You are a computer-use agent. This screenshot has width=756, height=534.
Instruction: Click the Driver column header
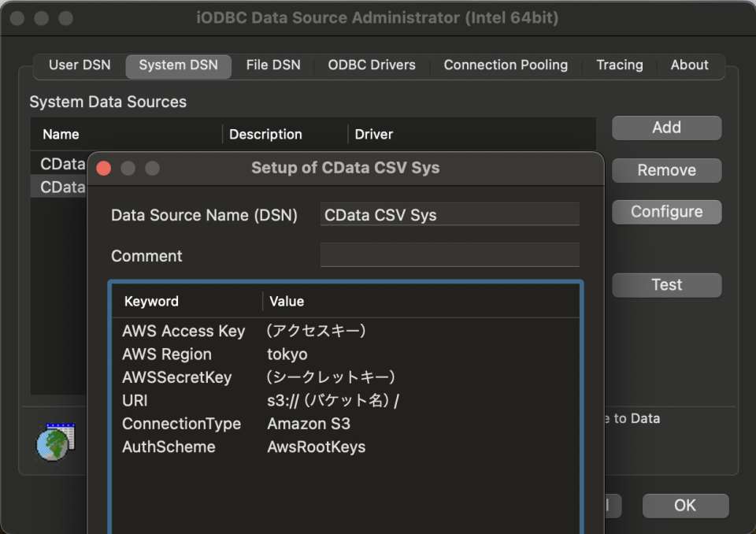point(373,135)
